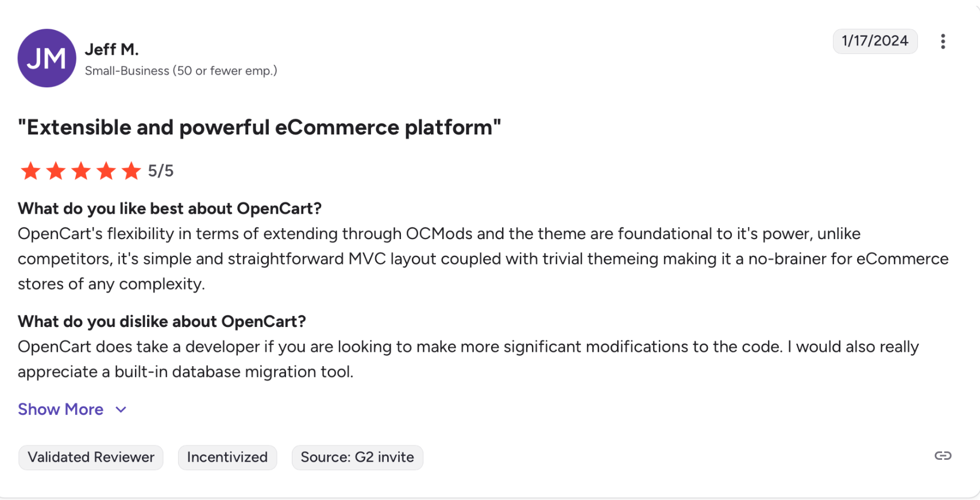
Task: Click the chevron beside Show More
Action: pyautogui.click(x=121, y=410)
